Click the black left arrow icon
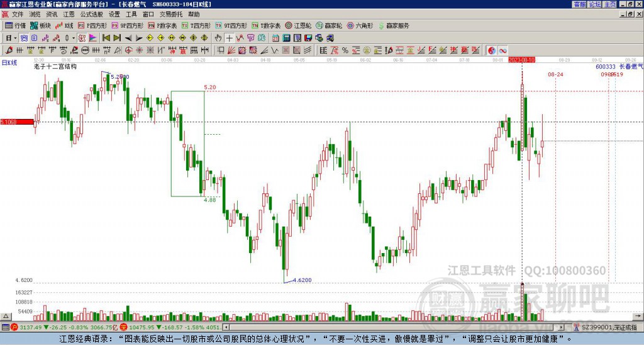Image resolution: width=644 pixels, height=345 pixels. (128, 38)
